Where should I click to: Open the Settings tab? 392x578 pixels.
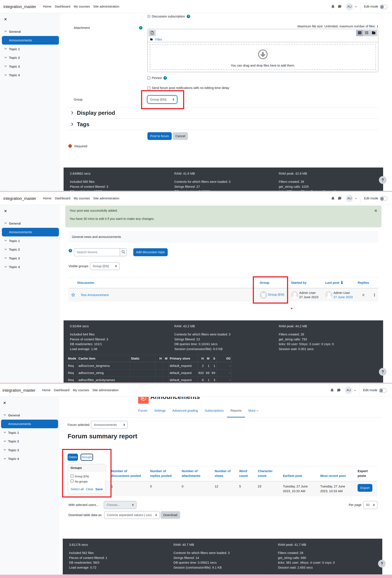[x=160, y=411]
